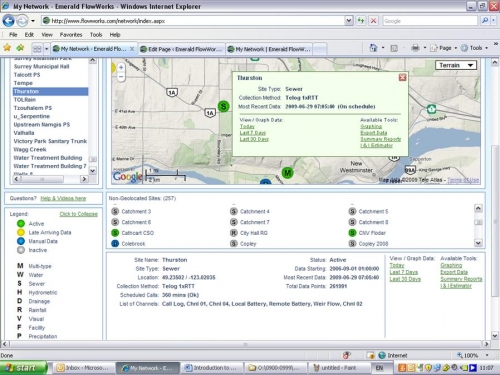Open Quick Tabs icon
500x375 pixels.
click(x=37, y=49)
